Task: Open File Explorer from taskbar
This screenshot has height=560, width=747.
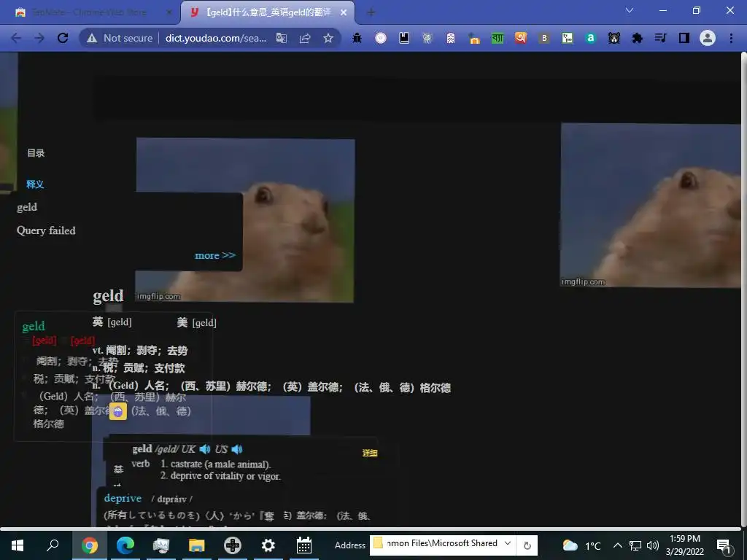Action: (196, 545)
